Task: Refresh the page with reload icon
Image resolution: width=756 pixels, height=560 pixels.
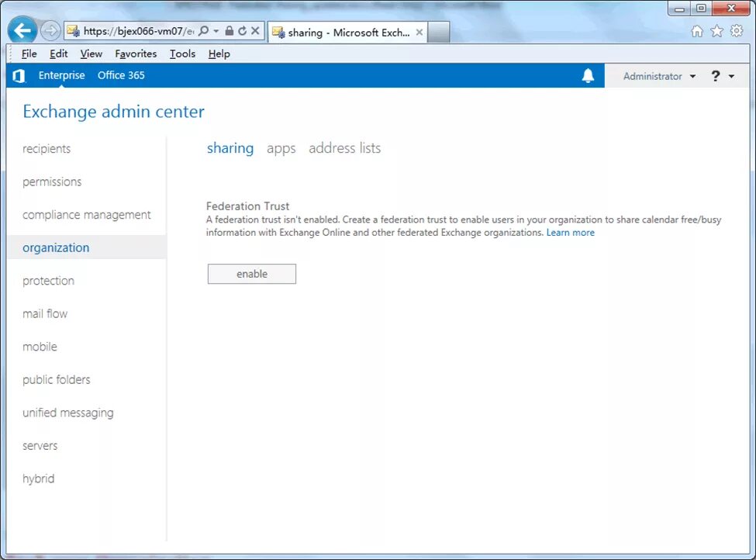Action: tap(243, 31)
